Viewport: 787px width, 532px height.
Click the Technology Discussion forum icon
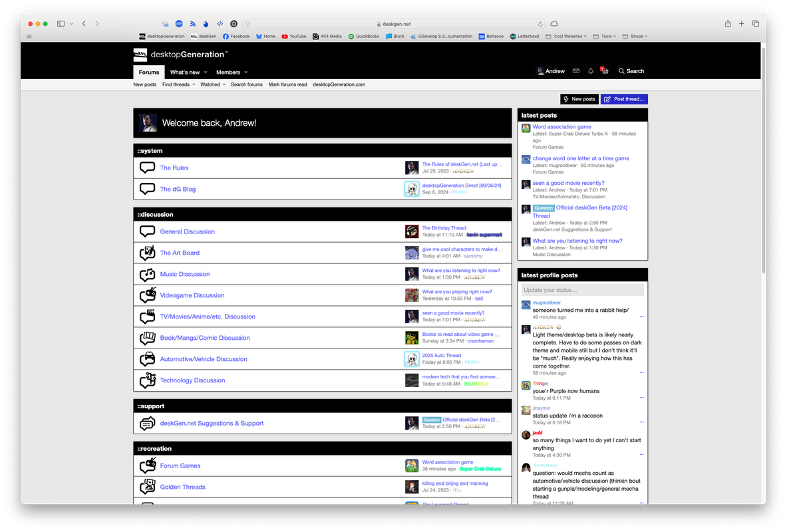pos(148,380)
